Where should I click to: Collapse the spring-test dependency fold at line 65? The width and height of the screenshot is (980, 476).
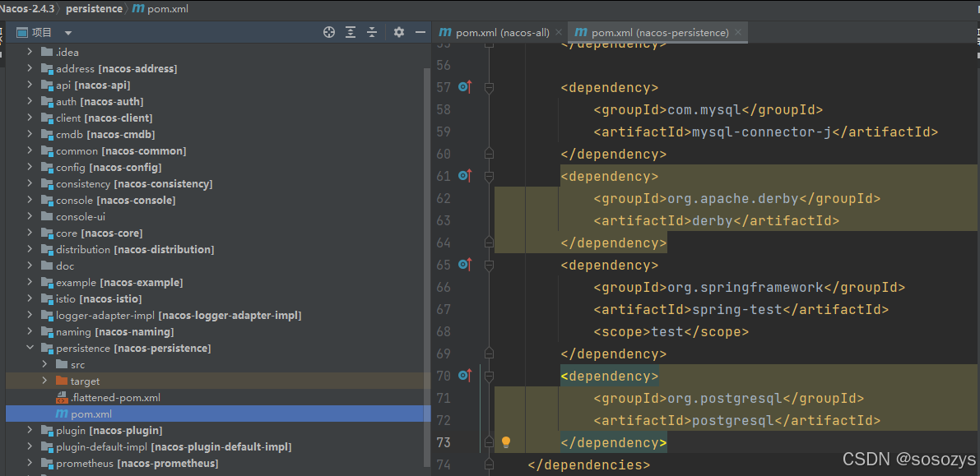pos(489,266)
